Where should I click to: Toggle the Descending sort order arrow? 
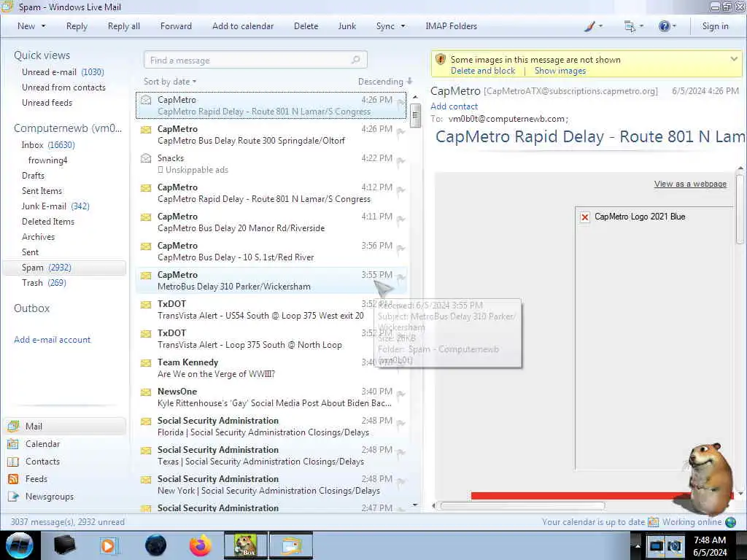pos(410,81)
